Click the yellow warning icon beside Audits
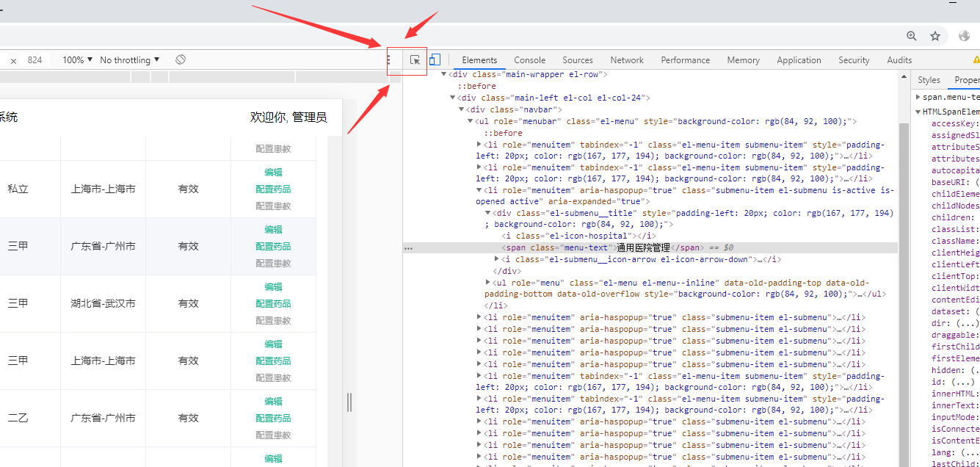This screenshot has width=980, height=467. 975,59
